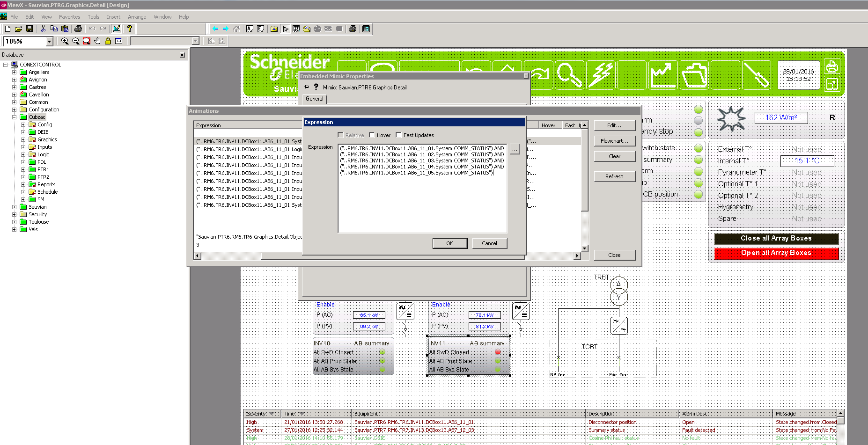
Task: Click the padlock lock icon
Action: tap(108, 41)
